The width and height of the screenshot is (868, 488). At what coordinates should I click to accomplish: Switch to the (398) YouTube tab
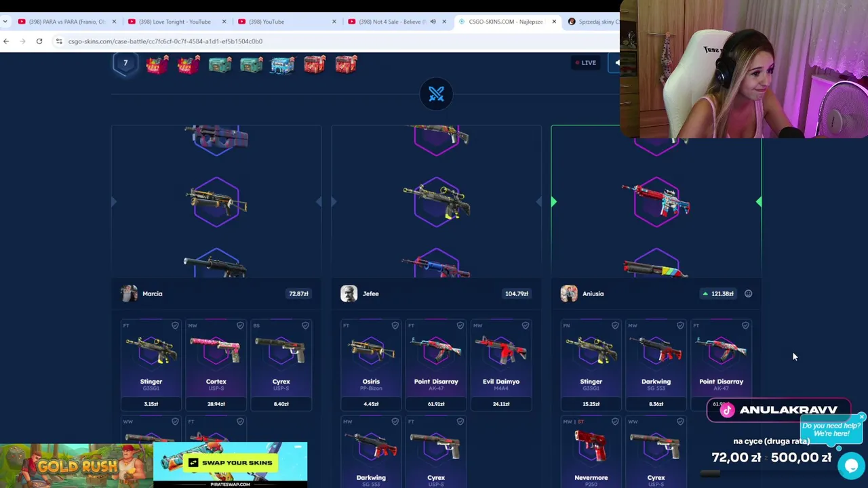286,22
